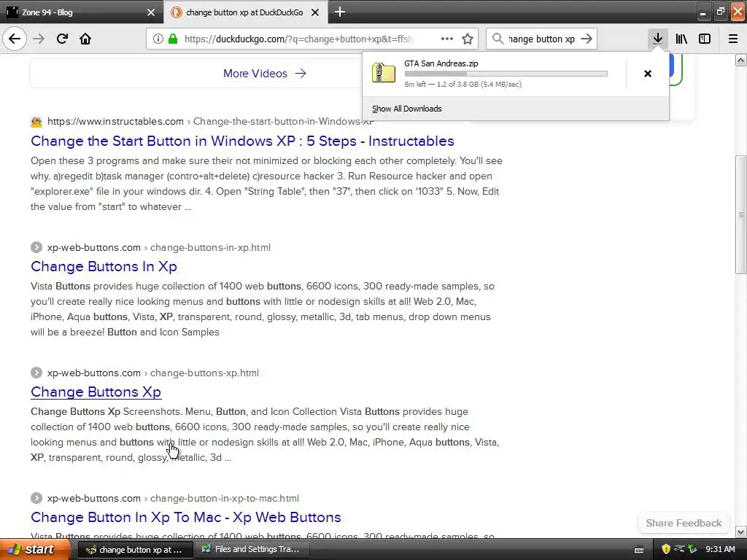Click the scrollbar up arrow
This screenshot has height=560, width=747.
740,60
